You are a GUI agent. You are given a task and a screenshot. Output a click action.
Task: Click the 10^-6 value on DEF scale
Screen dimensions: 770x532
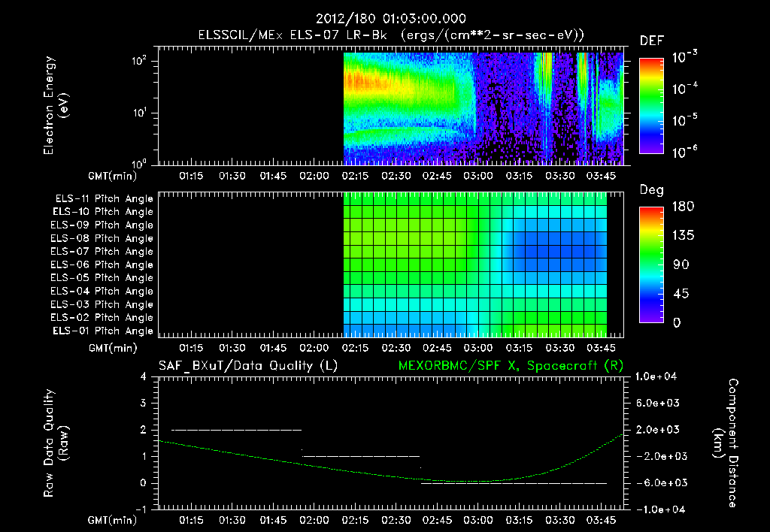point(684,152)
